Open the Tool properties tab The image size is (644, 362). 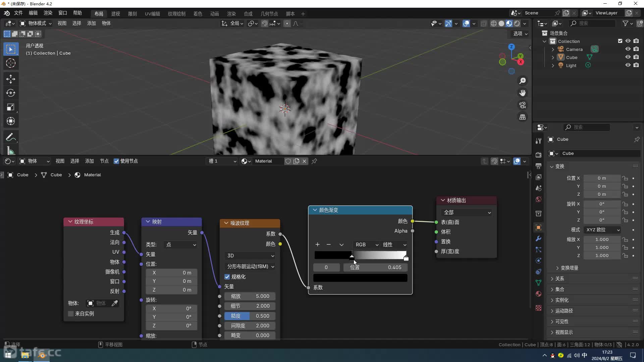tap(538, 141)
